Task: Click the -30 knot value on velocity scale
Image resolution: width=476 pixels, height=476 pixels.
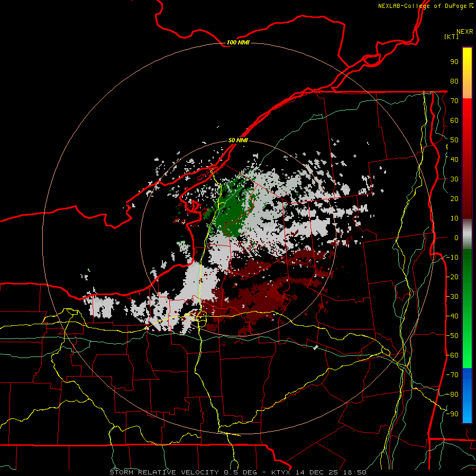Action: (452, 297)
